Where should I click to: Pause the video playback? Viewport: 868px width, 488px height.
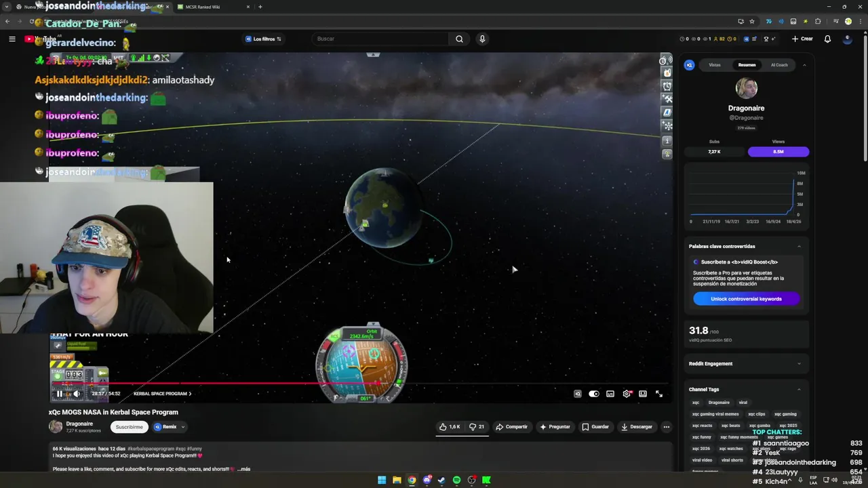(x=59, y=394)
